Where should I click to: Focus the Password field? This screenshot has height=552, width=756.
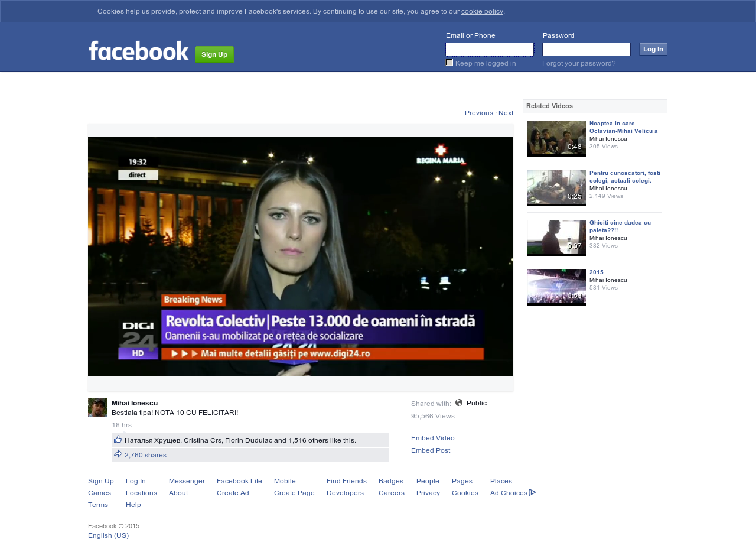586,49
